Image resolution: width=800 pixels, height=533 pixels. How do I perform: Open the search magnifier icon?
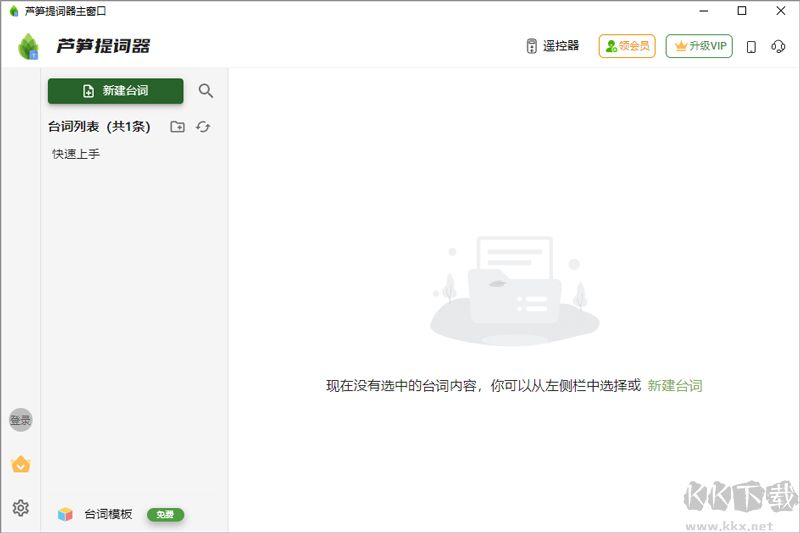206,91
